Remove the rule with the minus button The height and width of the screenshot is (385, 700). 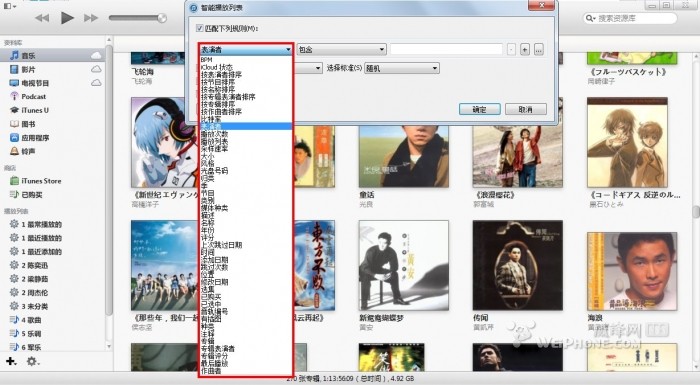512,50
